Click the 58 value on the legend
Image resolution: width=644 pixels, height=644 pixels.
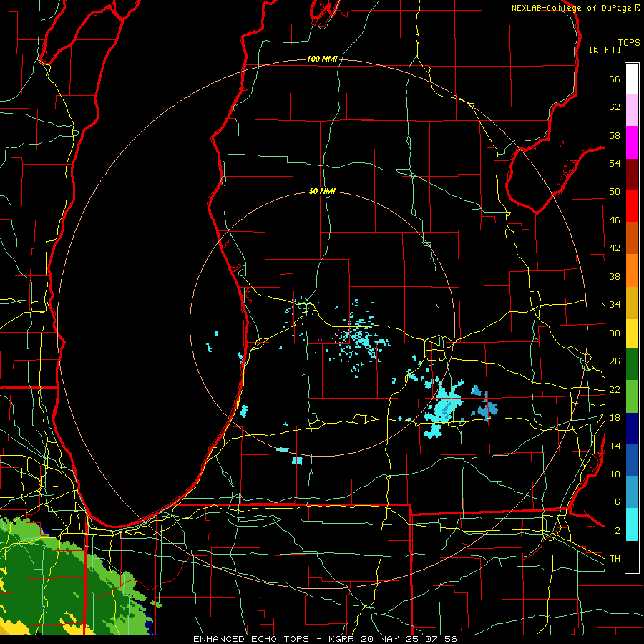click(x=615, y=135)
